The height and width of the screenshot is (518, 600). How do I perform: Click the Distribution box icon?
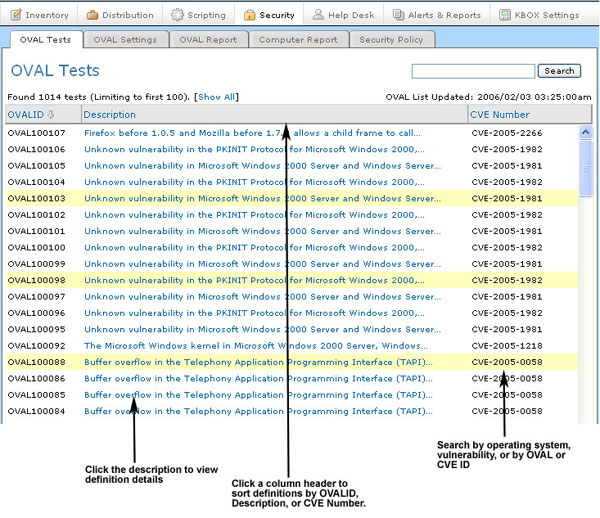coord(93,15)
